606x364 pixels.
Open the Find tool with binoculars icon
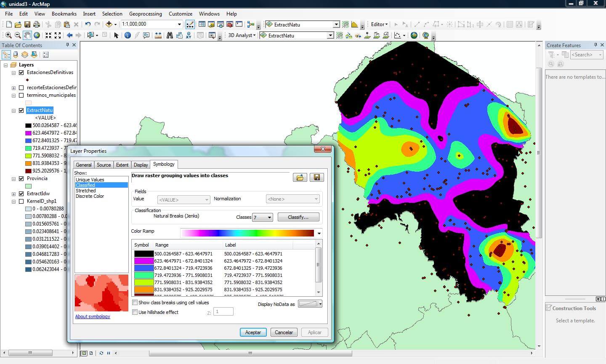[x=170, y=35]
